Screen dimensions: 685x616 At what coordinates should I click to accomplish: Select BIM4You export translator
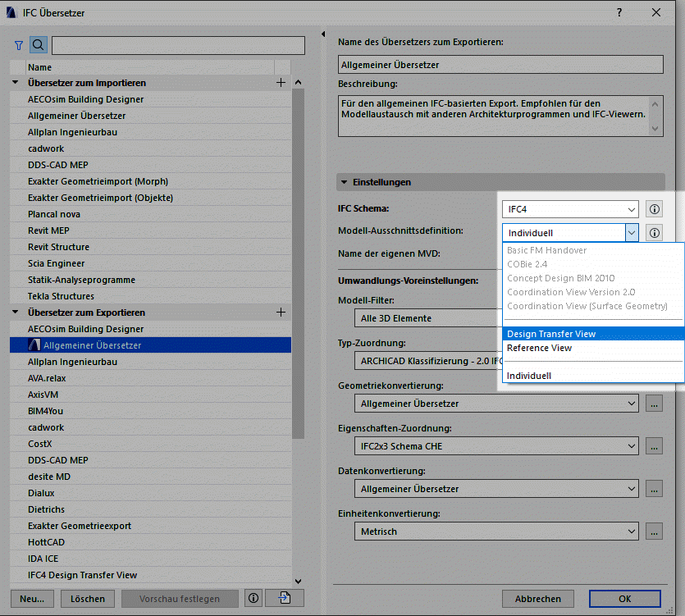(151, 411)
